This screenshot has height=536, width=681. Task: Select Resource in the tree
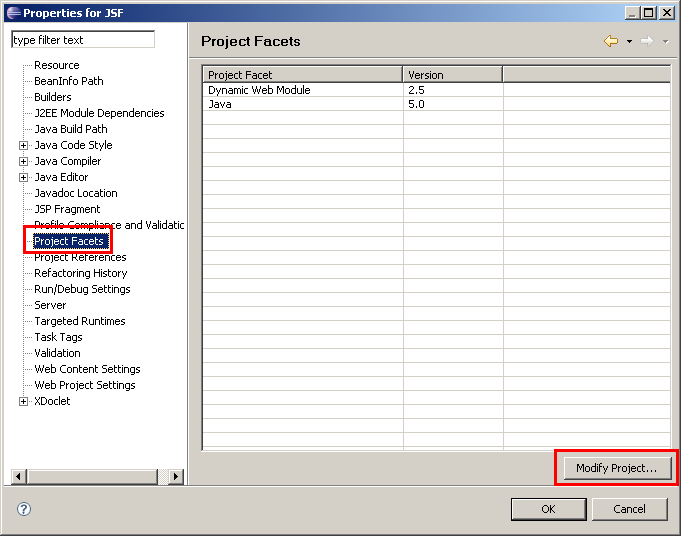coord(57,65)
